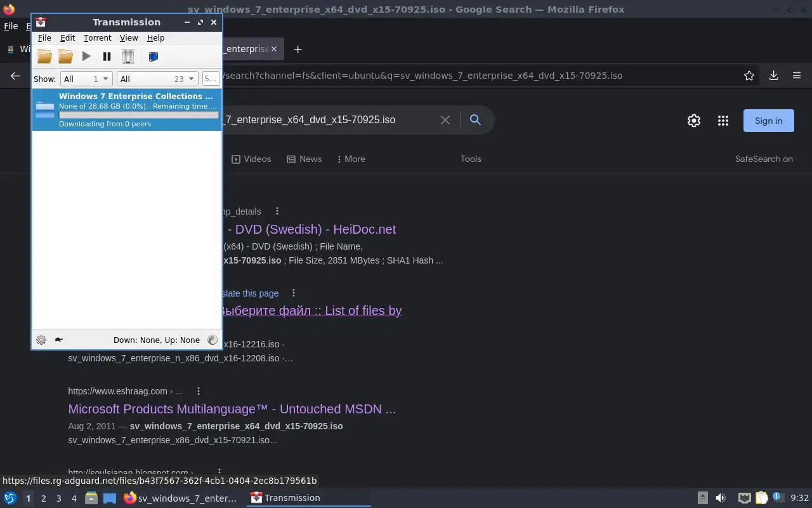Activate Firefox window from the taskbar
The image size is (812, 508).
tap(181, 498)
